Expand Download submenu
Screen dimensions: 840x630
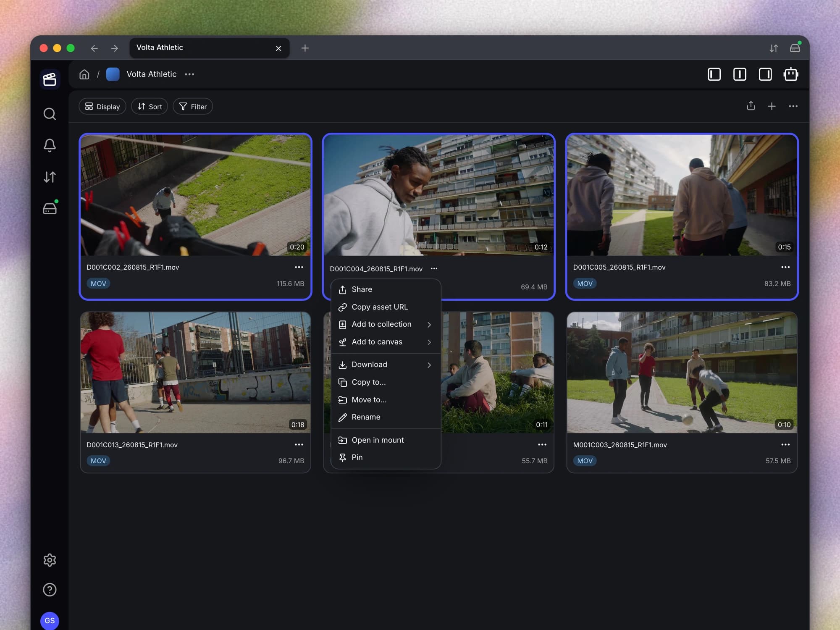pyautogui.click(x=386, y=365)
